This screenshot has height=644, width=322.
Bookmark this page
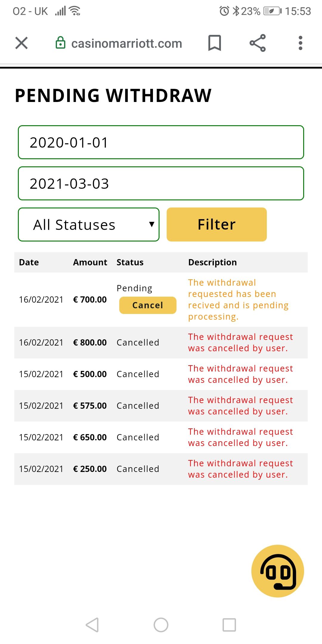[x=214, y=43]
